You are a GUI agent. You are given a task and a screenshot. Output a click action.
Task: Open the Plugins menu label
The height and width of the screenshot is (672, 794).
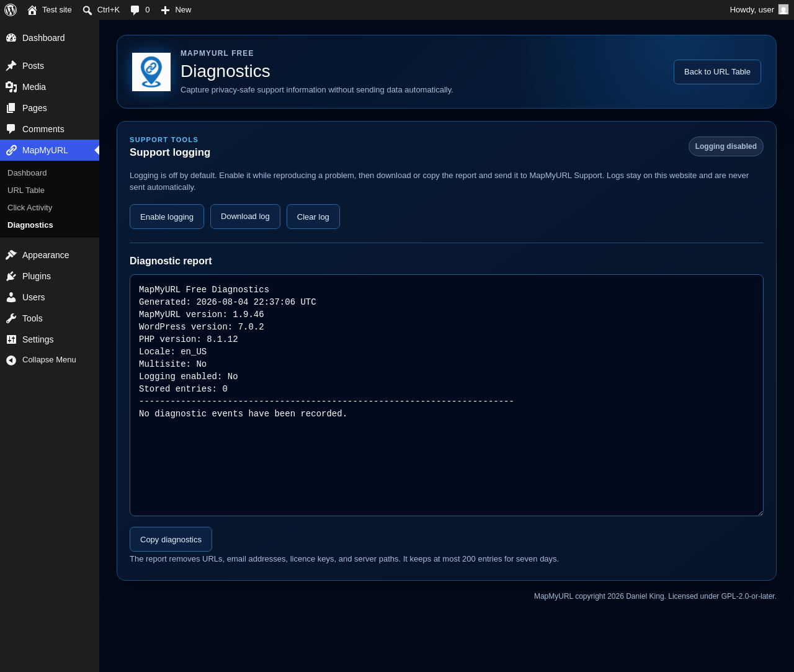coord(37,276)
